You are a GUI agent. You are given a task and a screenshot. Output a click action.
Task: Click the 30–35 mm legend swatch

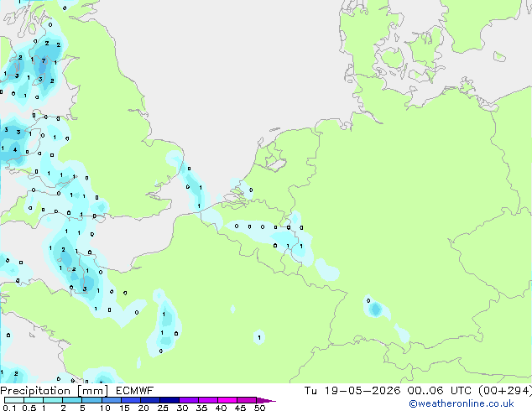189,400
